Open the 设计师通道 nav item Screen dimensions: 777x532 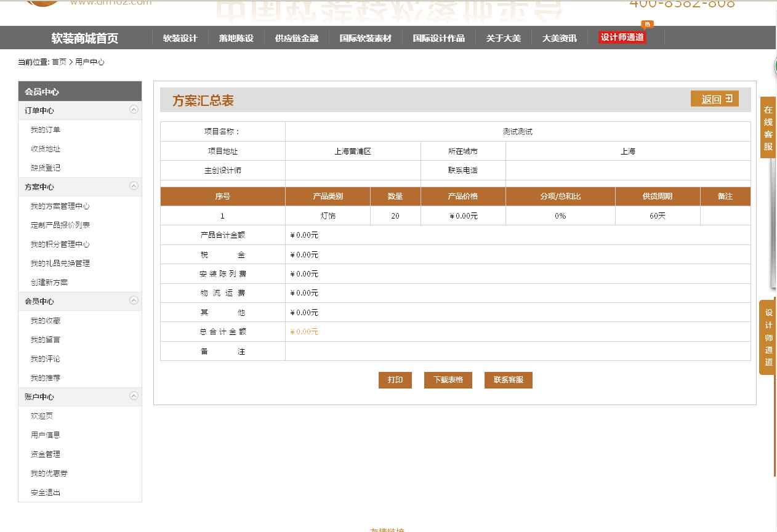click(622, 38)
